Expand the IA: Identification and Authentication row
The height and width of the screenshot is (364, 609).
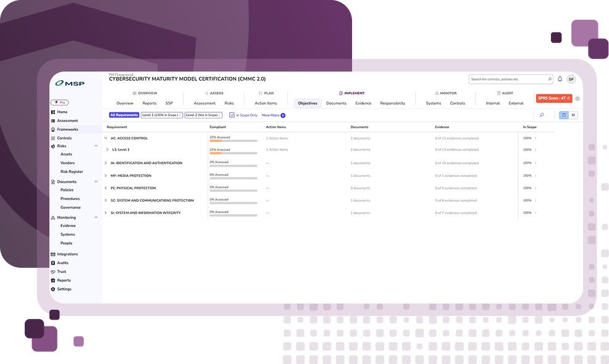click(106, 163)
